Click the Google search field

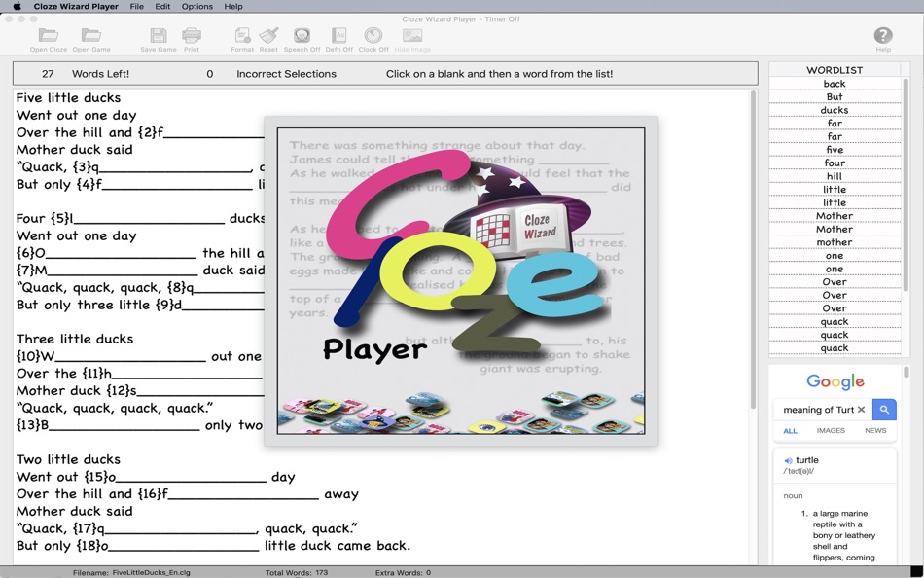818,410
